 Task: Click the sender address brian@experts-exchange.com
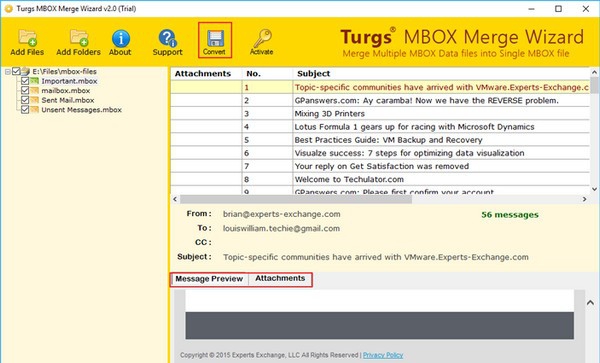click(x=282, y=214)
